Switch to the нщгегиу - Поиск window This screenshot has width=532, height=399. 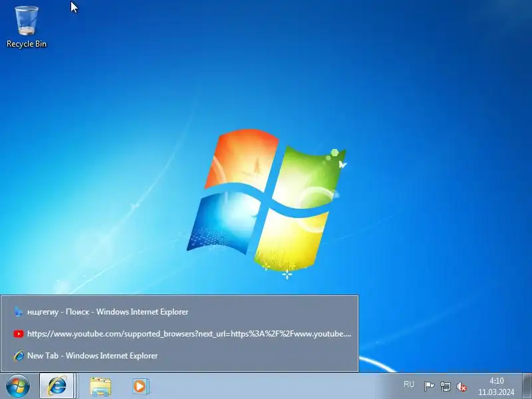180,311
